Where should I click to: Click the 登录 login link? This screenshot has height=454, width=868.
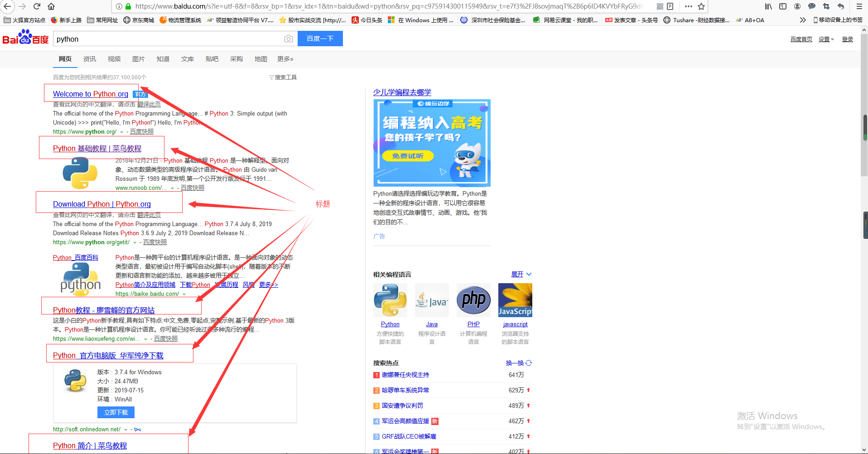[x=848, y=39]
